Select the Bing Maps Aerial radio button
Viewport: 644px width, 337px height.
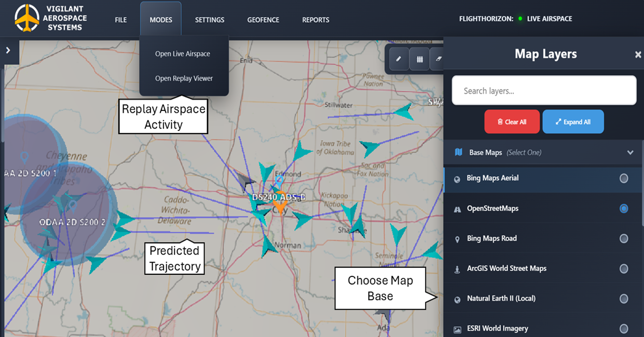(x=624, y=179)
